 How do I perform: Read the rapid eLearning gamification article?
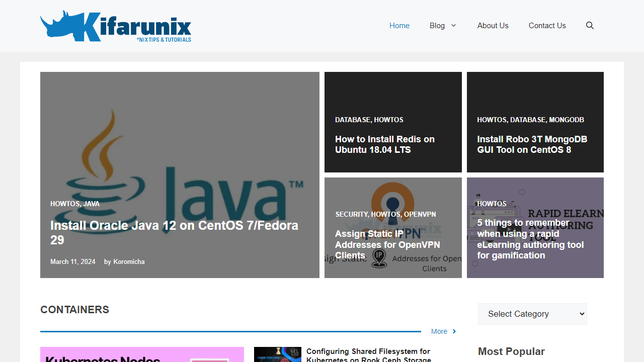pyautogui.click(x=530, y=239)
